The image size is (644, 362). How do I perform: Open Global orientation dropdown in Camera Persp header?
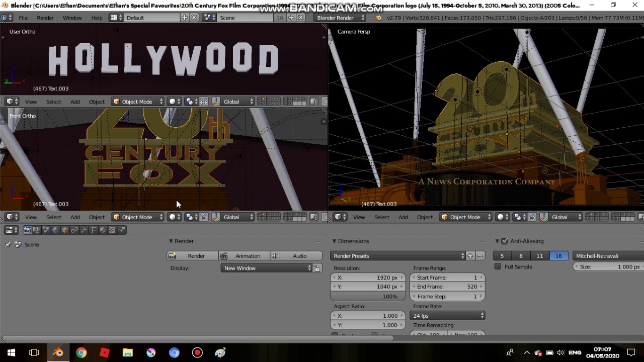point(566,217)
